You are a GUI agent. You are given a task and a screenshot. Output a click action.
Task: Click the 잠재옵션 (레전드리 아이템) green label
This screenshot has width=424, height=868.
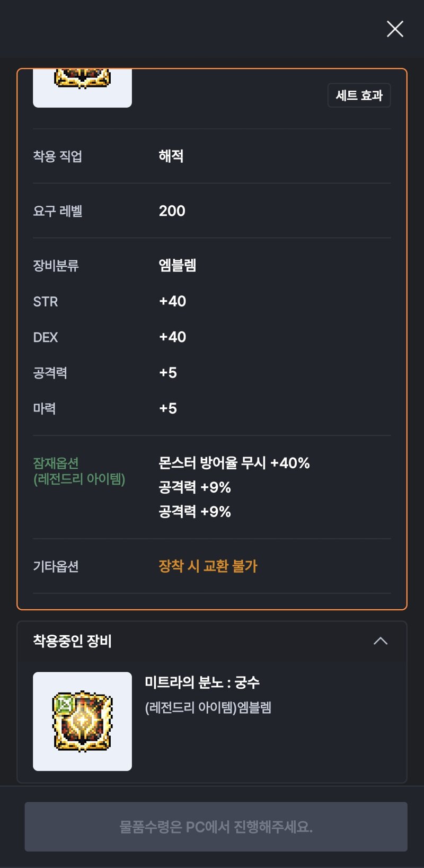pos(79,471)
